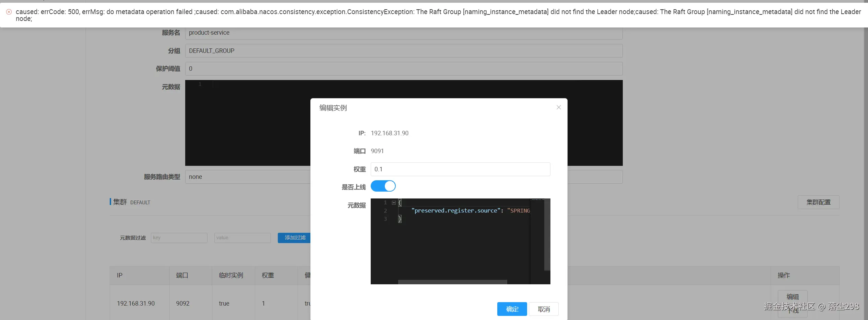Click the 取消 button in the dialog
868x320 pixels.
pyautogui.click(x=544, y=309)
